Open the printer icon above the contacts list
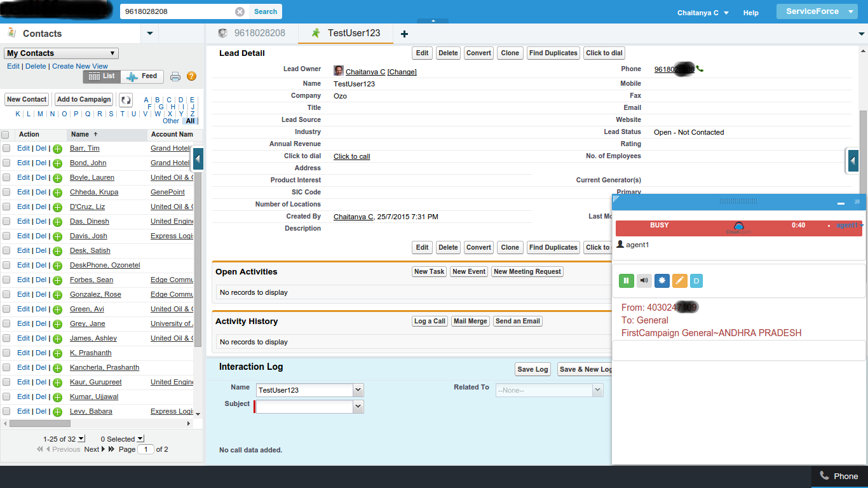 point(175,76)
